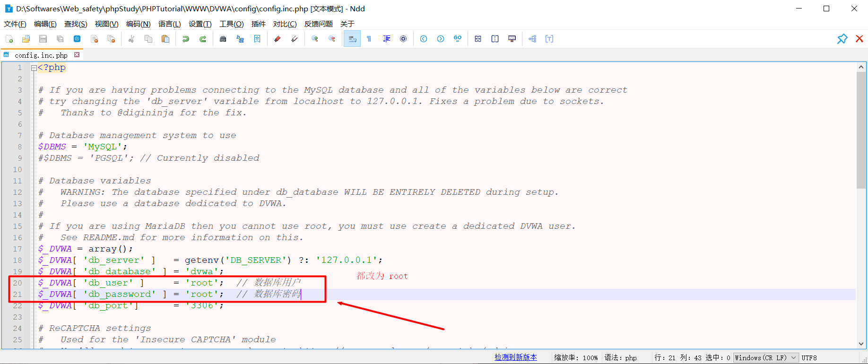Open the 关于 menu
Image resolution: width=868 pixels, height=364 pixels.
click(347, 24)
